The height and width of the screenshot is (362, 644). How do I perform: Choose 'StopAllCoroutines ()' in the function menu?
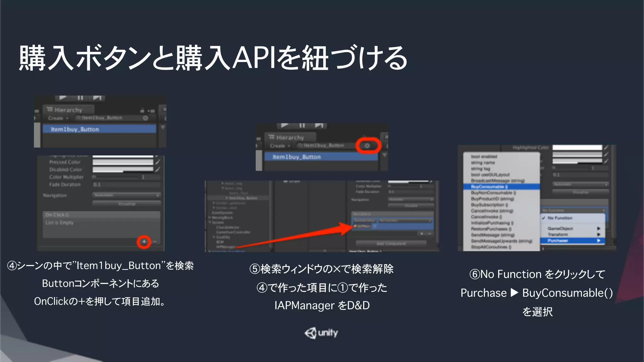(502, 247)
